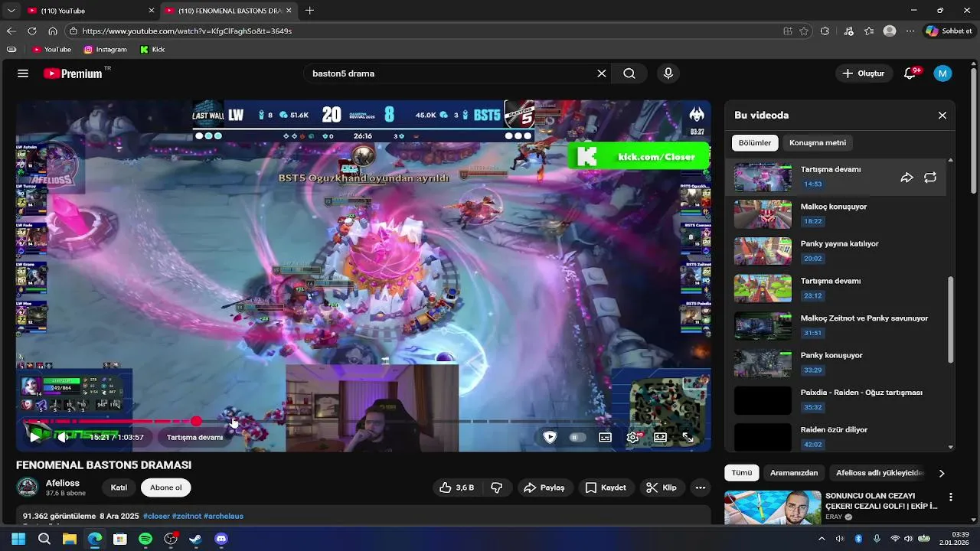The height and width of the screenshot is (551, 980).
Task: Jump to Raiden özür diliyor chapter
Action: point(835,436)
